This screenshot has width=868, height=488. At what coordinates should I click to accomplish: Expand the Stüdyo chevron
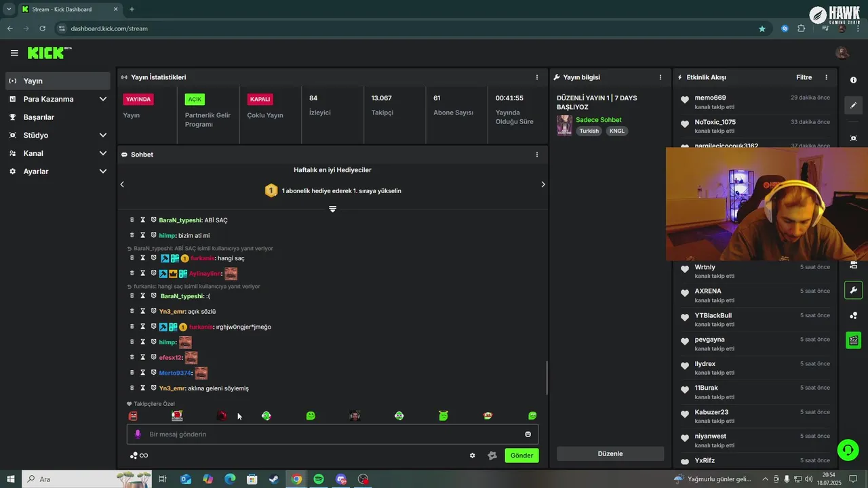coord(103,135)
